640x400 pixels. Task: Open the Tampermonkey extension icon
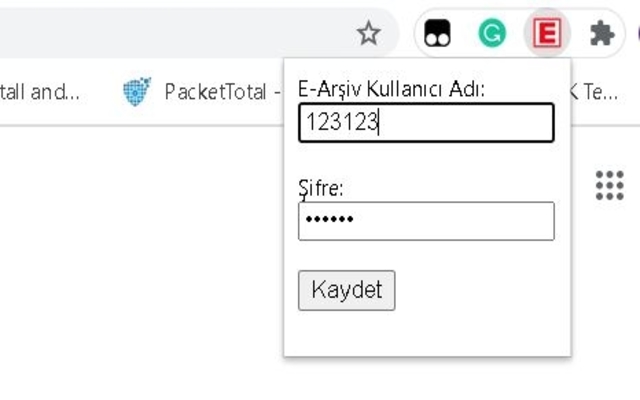pyautogui.click(x=437, y=33)
